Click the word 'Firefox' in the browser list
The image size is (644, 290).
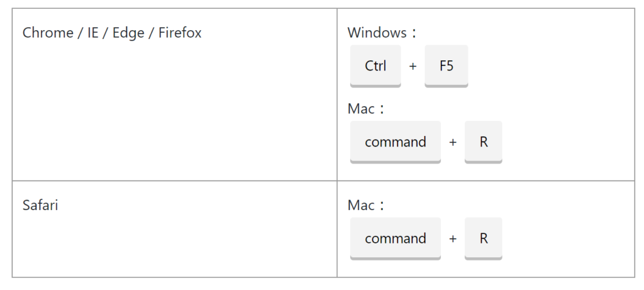pyautogui.click(x=180, y=33)
